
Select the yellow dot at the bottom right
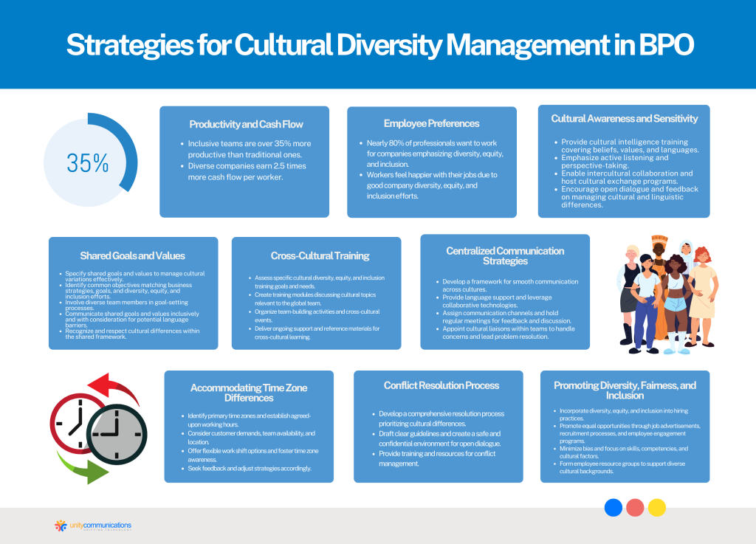pos(656,508)
